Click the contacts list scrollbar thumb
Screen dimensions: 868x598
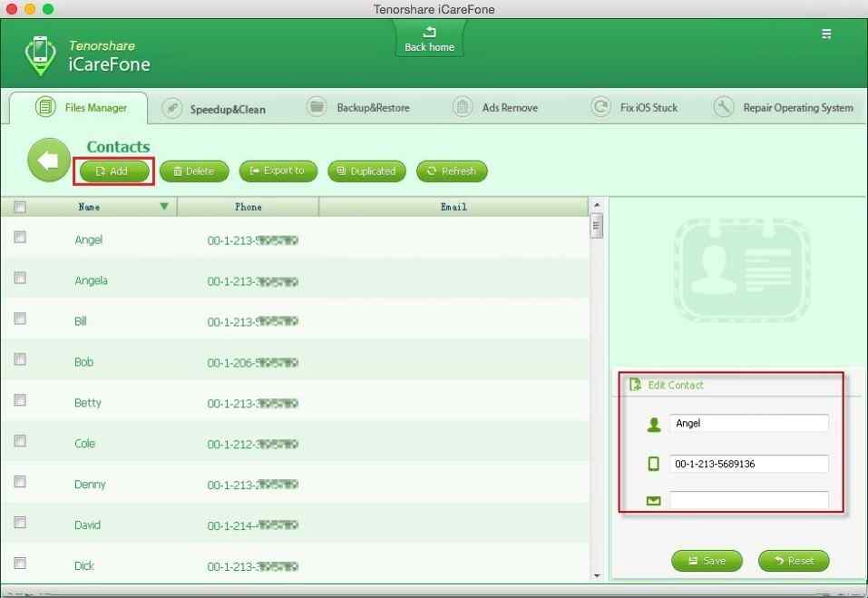click(x=597, y=226)
